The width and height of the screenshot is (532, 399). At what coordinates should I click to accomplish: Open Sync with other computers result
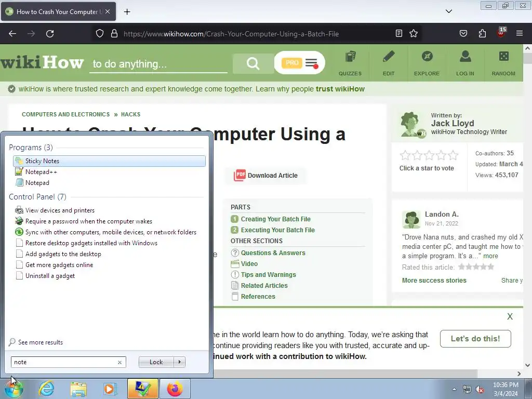click(x=109, y=232)
